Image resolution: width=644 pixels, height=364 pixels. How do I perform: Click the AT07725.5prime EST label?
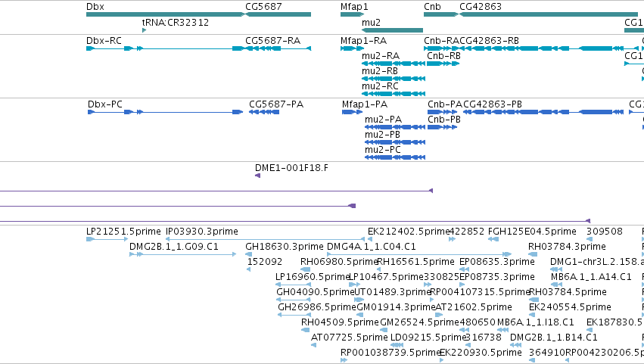pos(350,338)
